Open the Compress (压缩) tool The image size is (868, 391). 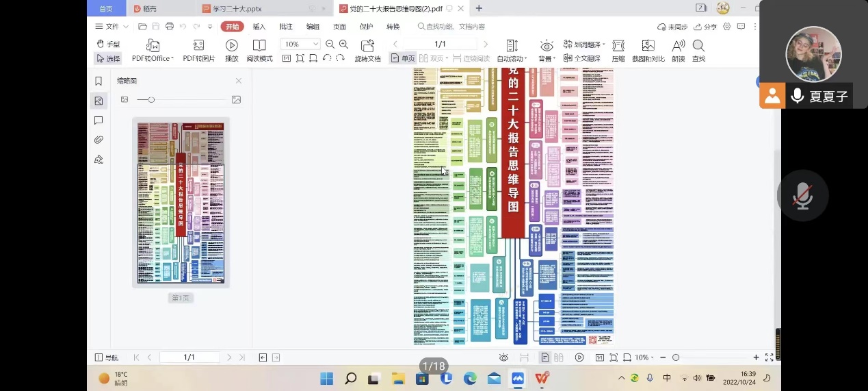[618, 51]
